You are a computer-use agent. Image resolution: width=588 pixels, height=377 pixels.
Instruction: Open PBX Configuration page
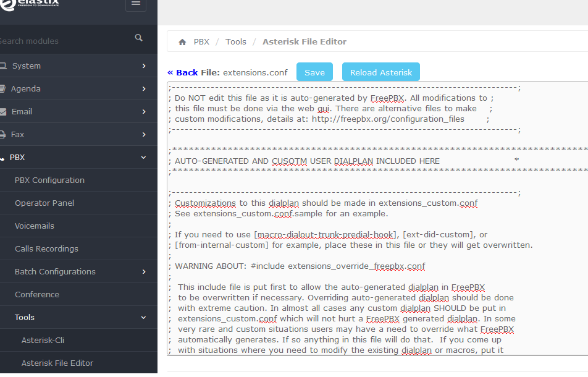[x=49, y=180]
